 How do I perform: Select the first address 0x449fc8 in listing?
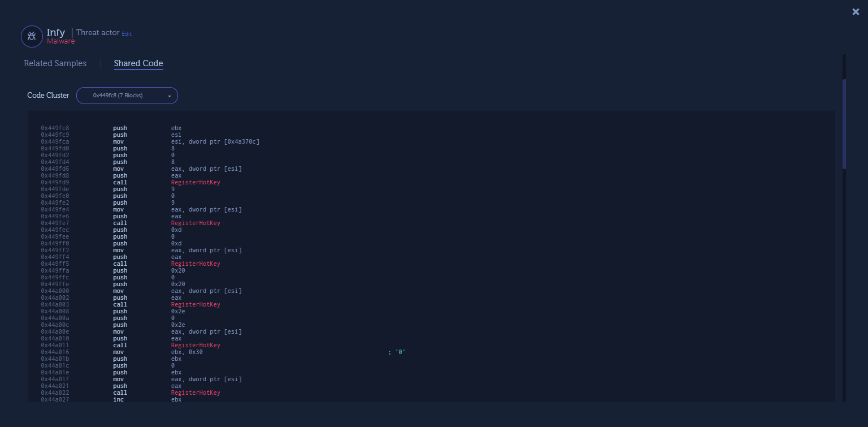click(55, 128)
